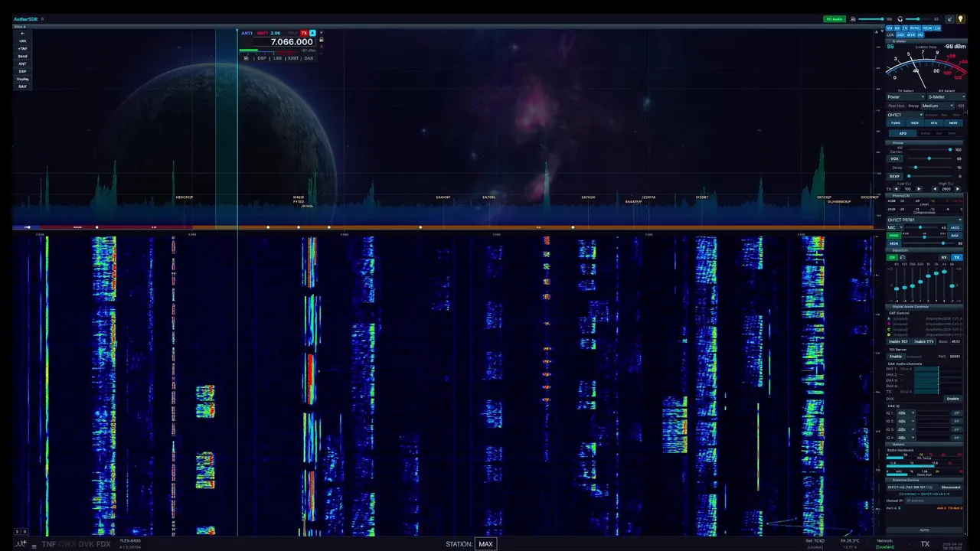The height and width of the screenshot is (551, 980).
Task: Open the DSP menu in left toolbar
Action: [22, 71]
